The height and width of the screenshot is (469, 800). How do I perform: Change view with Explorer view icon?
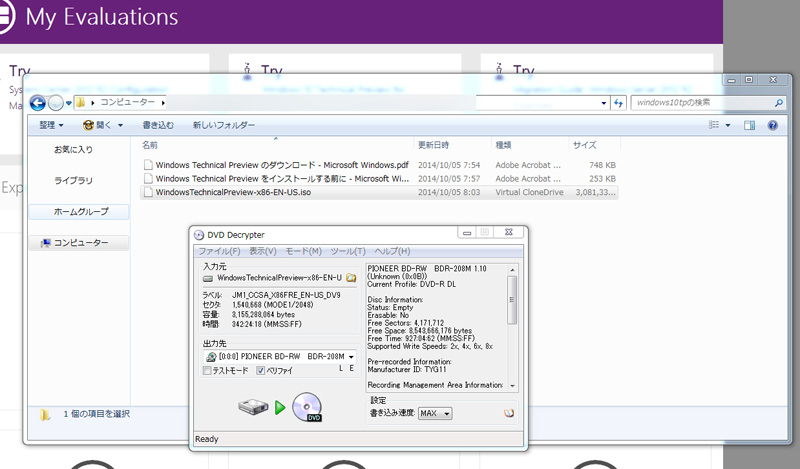[x=714, y=125]
